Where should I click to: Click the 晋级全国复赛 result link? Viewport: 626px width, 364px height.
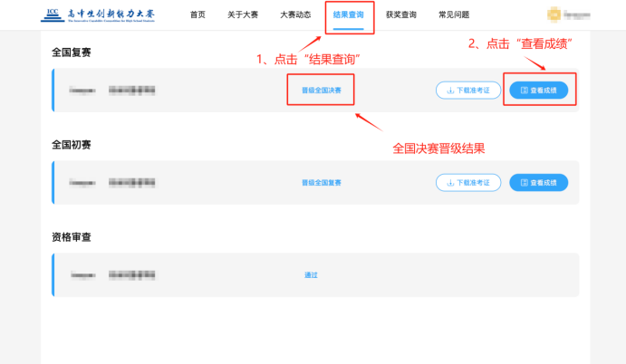tap(322, 183)
